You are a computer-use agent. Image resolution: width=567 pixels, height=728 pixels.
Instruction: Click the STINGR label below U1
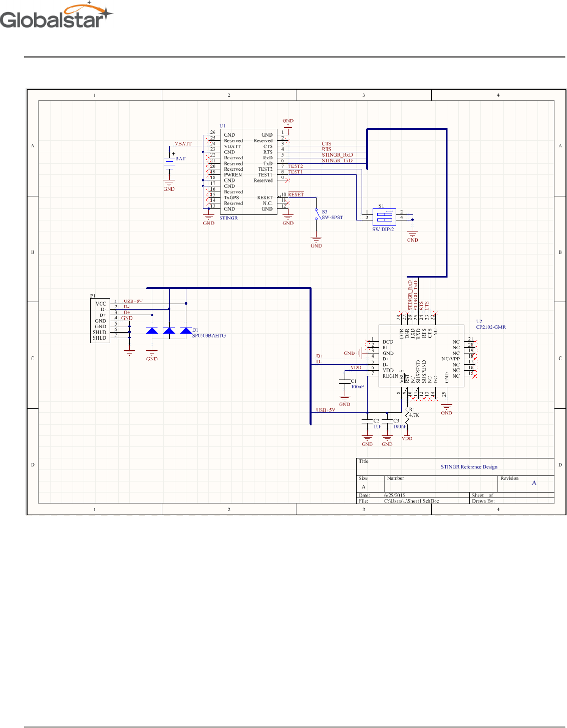[228, 218]
